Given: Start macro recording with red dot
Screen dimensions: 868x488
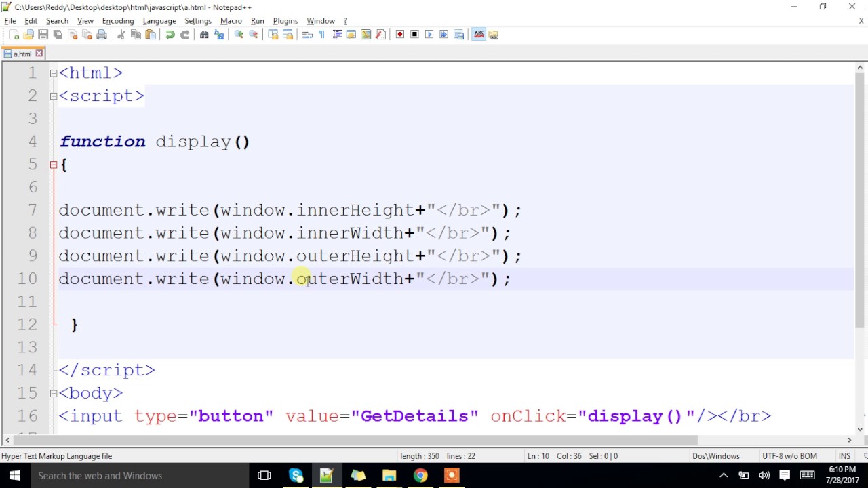Looking at the screenshot, I should coord(399,35).
